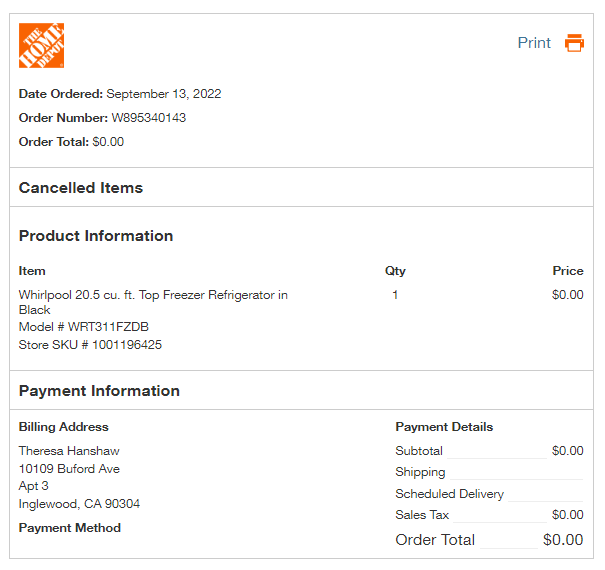Click the Billing Address label
Screen dimensions: 605x570
tap(64, 427)
